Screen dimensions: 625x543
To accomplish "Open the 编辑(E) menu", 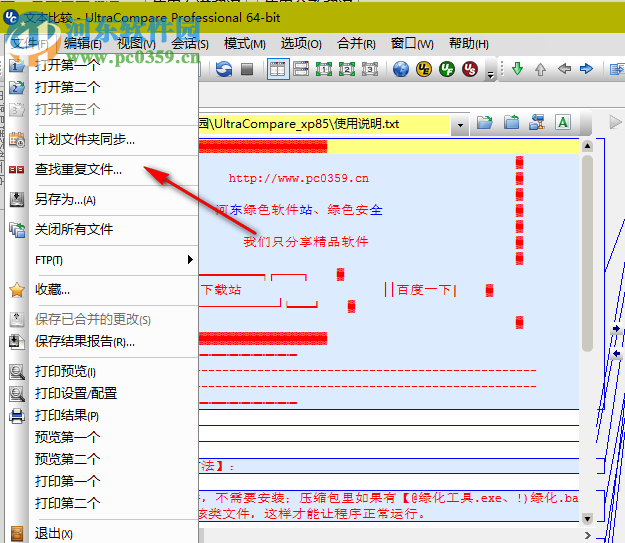I will (x=83, y=43).
